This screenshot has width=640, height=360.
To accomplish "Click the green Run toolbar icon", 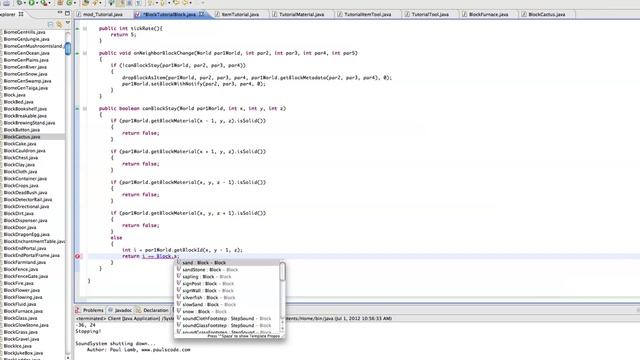I will point(31,2).
